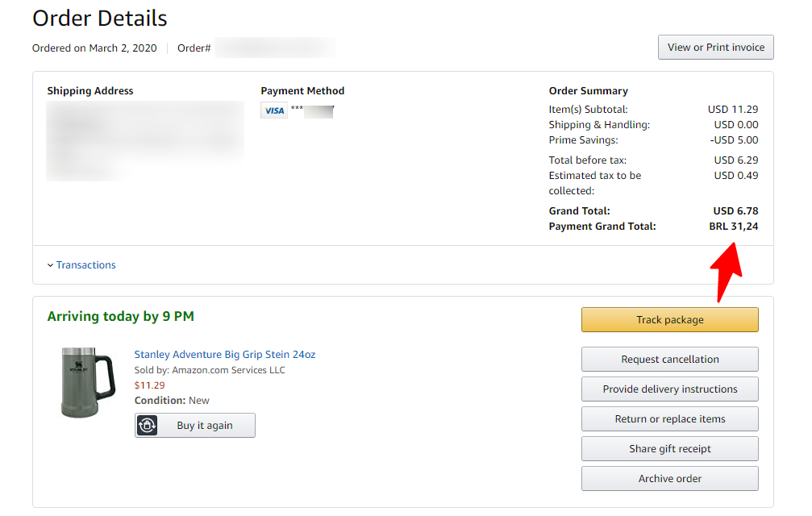Screen dimensions: 812x516
Task: Click the Order Details heading
Action: [x=100, y=18]
